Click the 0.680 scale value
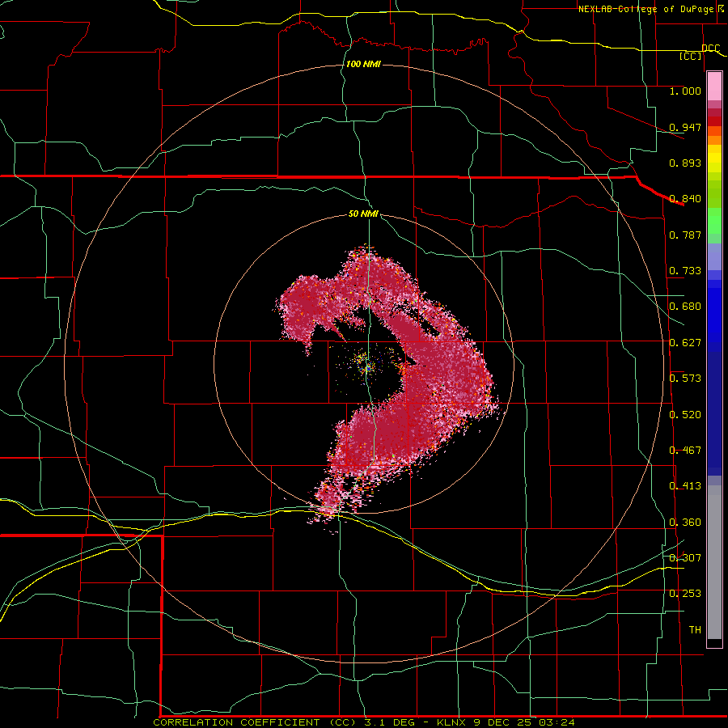 coord(685,307)
